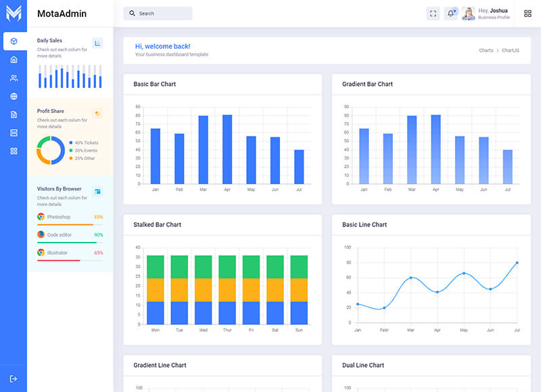Click the Charts breadcrumb link

pyautogui.click(x=486, y=51)
